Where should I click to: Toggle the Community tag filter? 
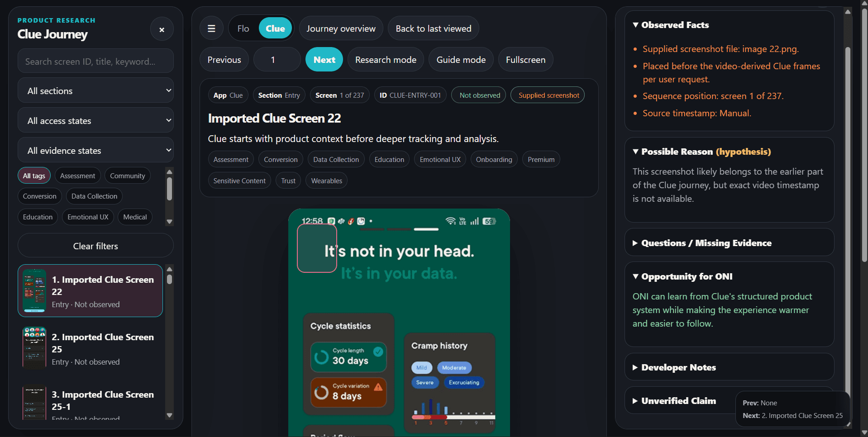[128, 176]
